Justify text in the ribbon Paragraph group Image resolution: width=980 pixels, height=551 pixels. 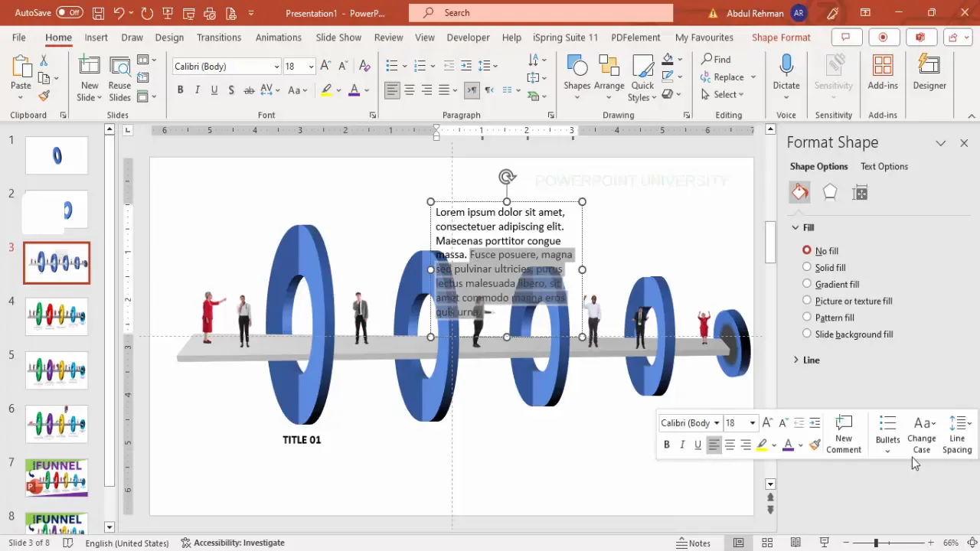click(443, 90)
